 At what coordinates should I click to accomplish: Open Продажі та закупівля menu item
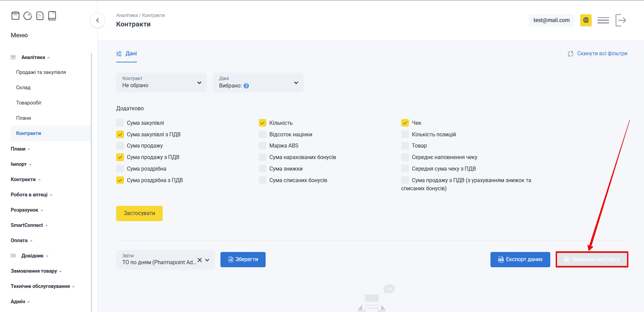(41, 72)
